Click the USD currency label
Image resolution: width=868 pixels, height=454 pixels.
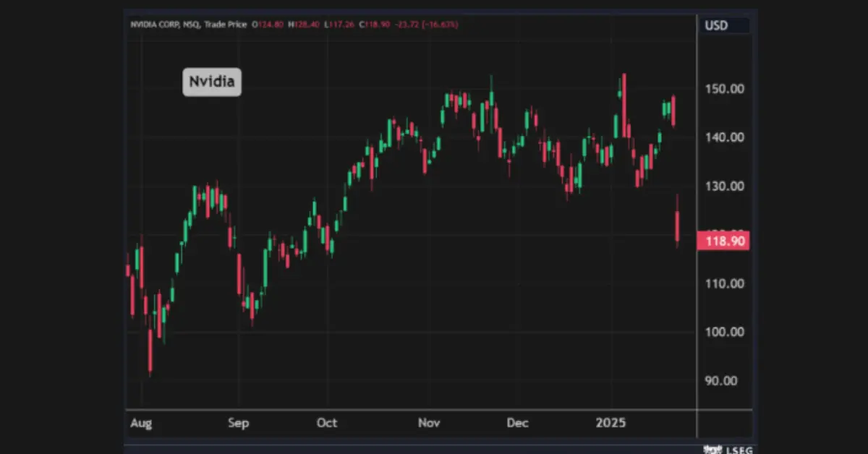[716, 26]
